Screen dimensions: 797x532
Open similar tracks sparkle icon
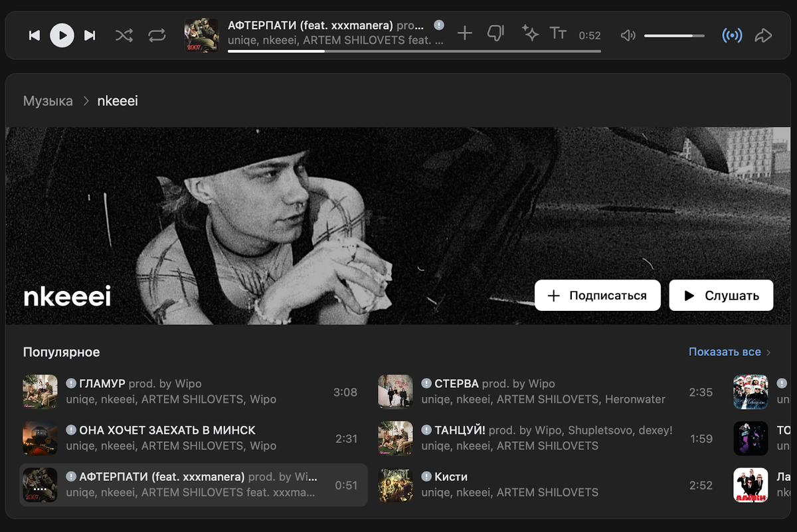point(530,33)
